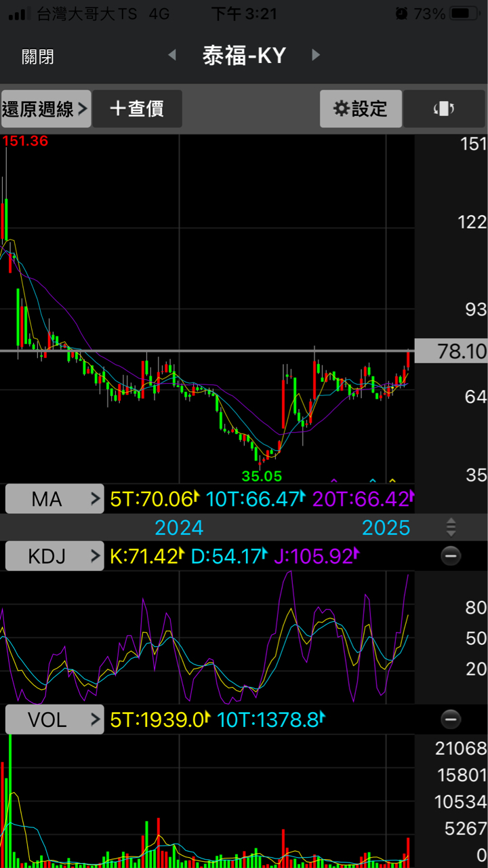This screenshot has width=488, height=868.
Task: Go to previous stock with left arrow
Action: click(x=172, y=56)
